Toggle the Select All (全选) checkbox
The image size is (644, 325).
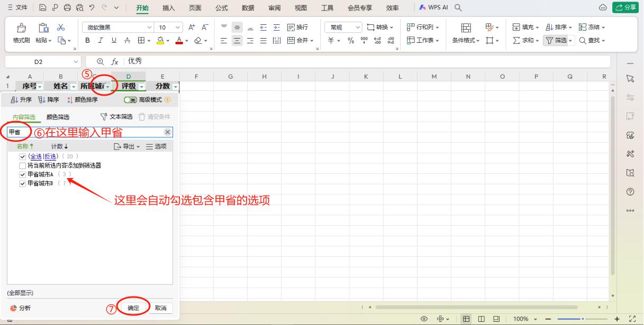click(22, 156)
